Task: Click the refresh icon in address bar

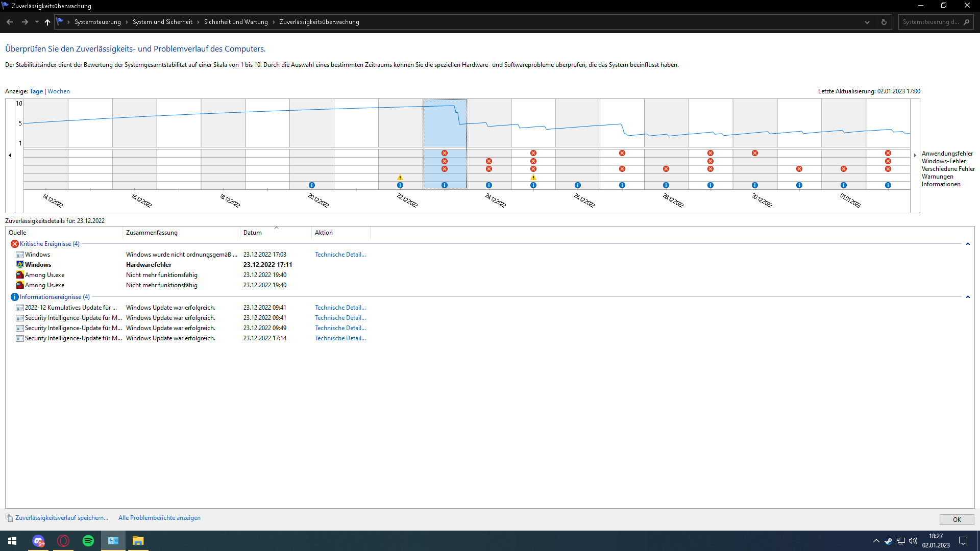Action: (884, 22)
